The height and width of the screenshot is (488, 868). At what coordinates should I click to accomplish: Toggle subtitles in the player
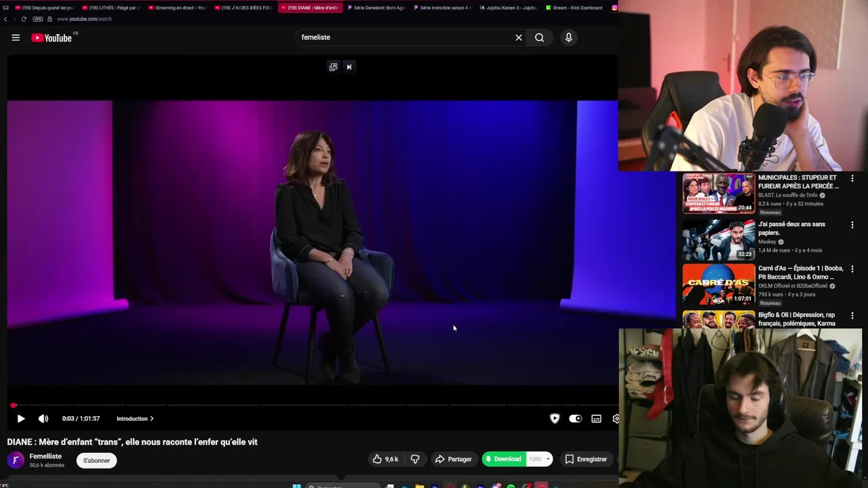coord(596,419)
